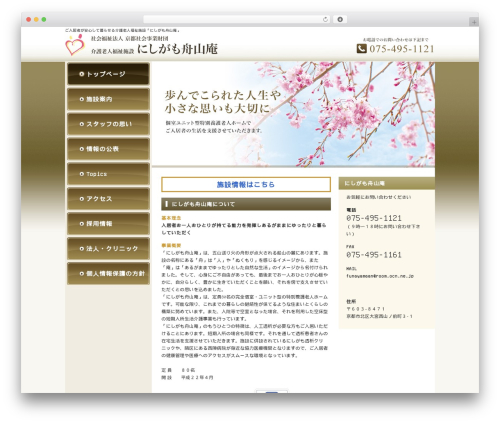Click the header phone number 075-495-1121
Screen dimensions: 500x423
tap(402, 49)
